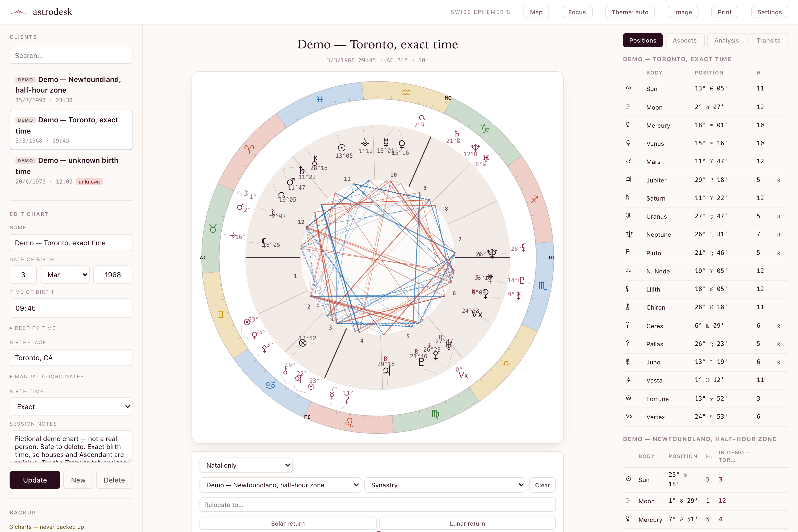Switch to the Analysis tab
The image size is (798, 532).
coord(726,40)
